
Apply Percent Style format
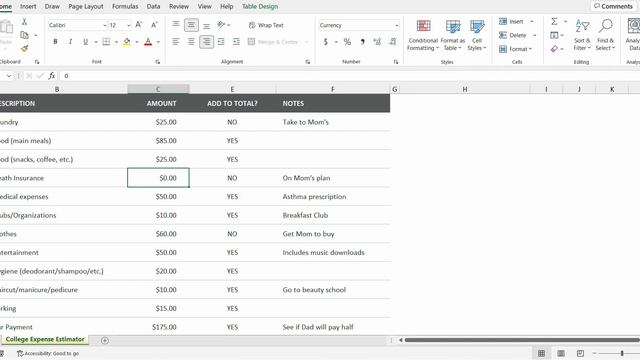click(347, 42)
